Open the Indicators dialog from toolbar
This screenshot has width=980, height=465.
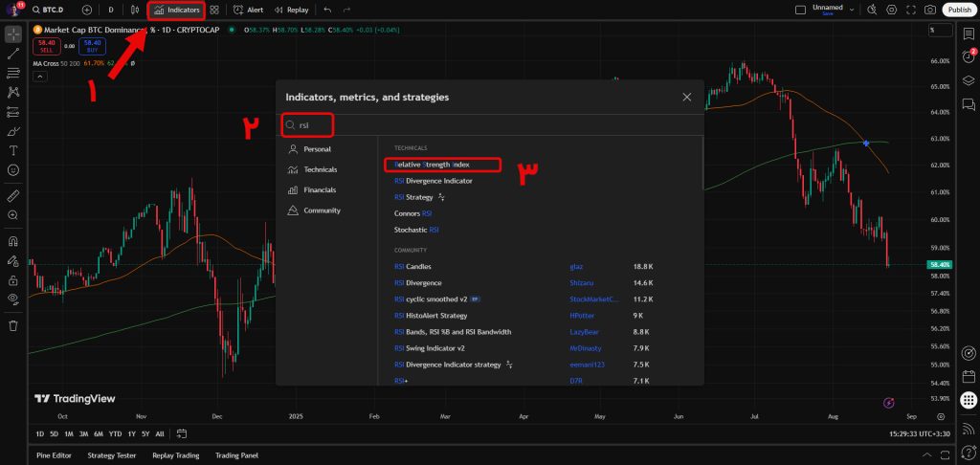pyautogui.click(x=177, y=10)
